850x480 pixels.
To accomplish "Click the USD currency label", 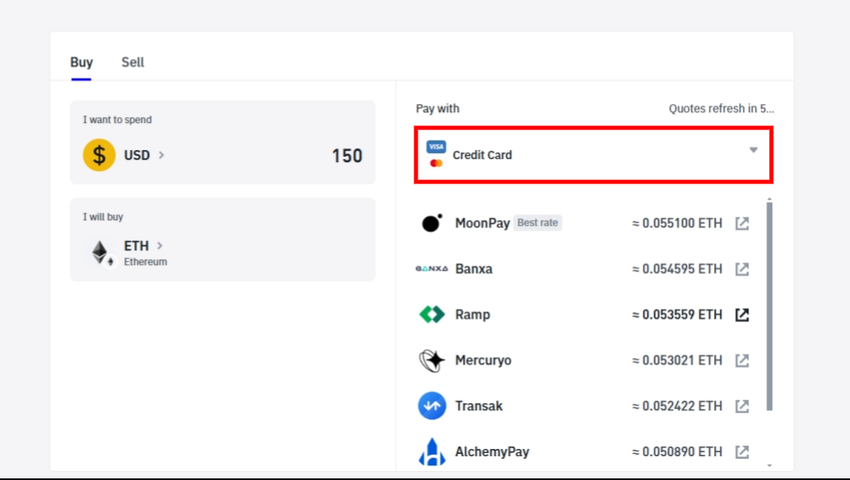I will 137,155.
